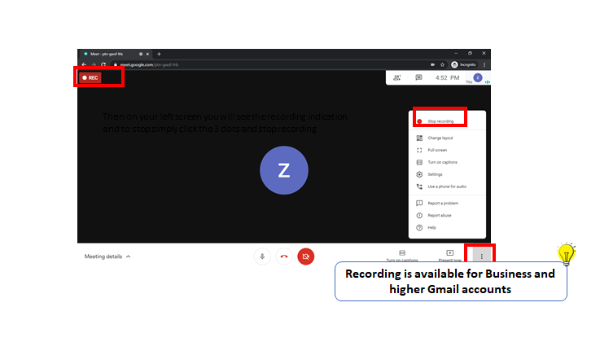
Task: Open the three dots more options menu
Action: [x=481, y=256]
